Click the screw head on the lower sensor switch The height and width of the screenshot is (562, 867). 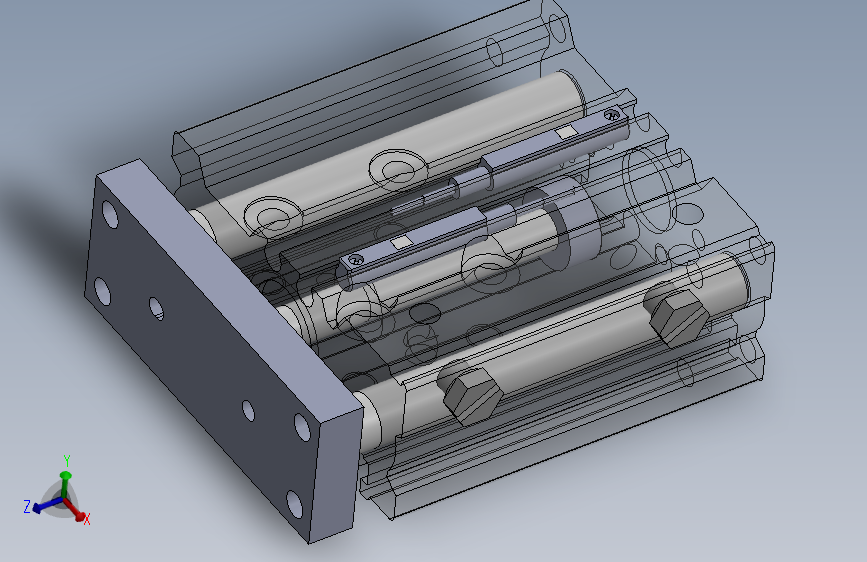(354, 259)
